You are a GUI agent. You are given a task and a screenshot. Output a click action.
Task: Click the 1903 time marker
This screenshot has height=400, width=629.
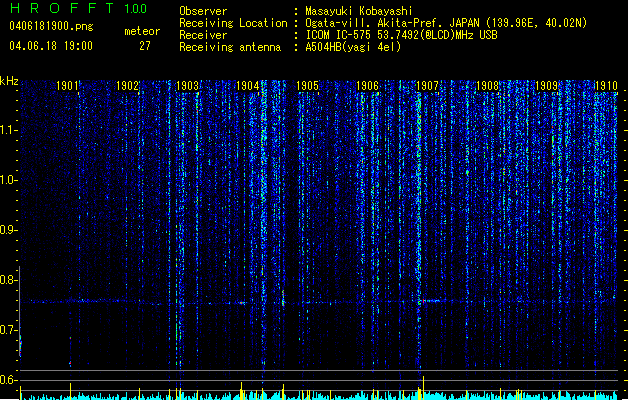pyautogui.click(x=187, y=86)
